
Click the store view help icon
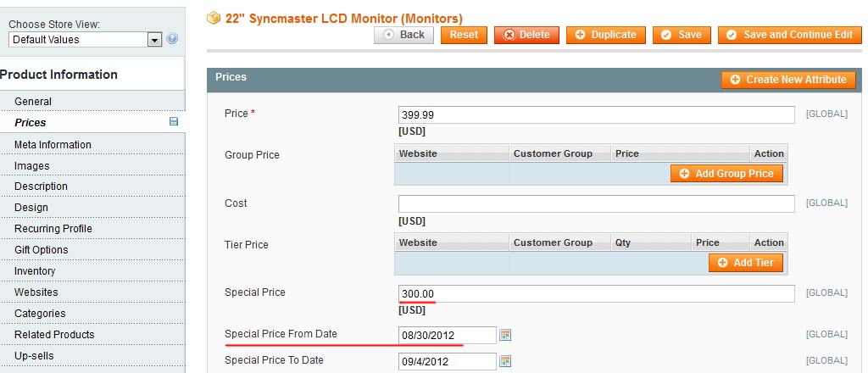(172, 39)
